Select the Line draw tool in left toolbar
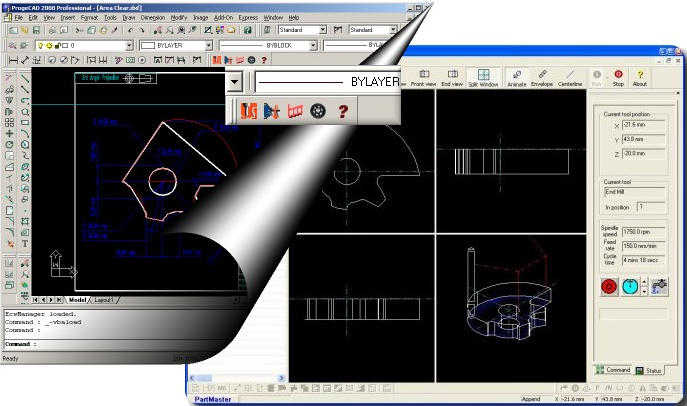Screen dimensions: 687x406 [x=25, y=79]
